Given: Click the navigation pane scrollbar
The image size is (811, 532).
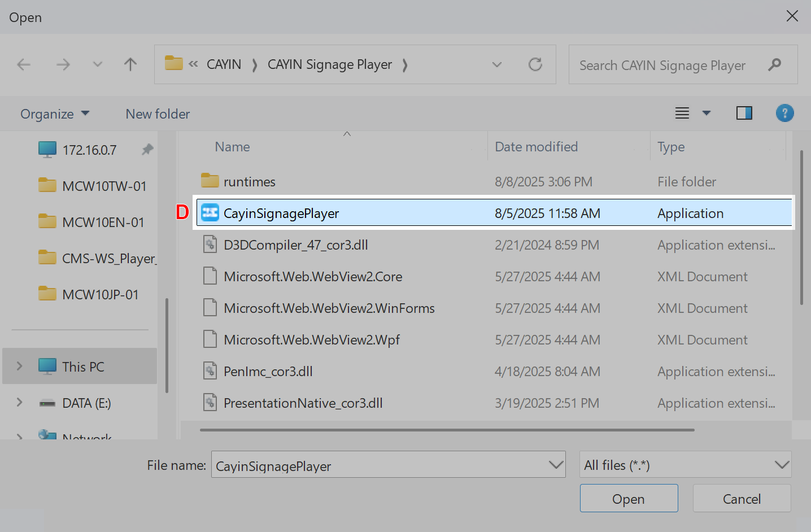Looking at the screenshot, I should coord(167,345).
